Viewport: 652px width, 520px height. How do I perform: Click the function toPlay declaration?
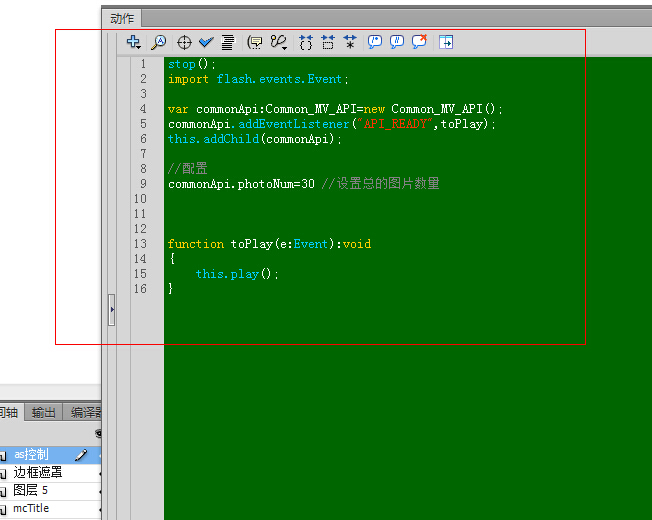[x=269, y=244]
